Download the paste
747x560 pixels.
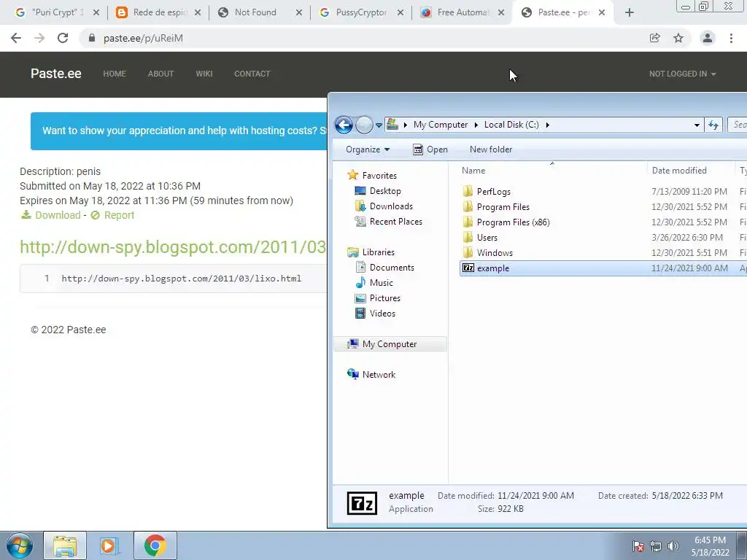[x=51, y=215]
